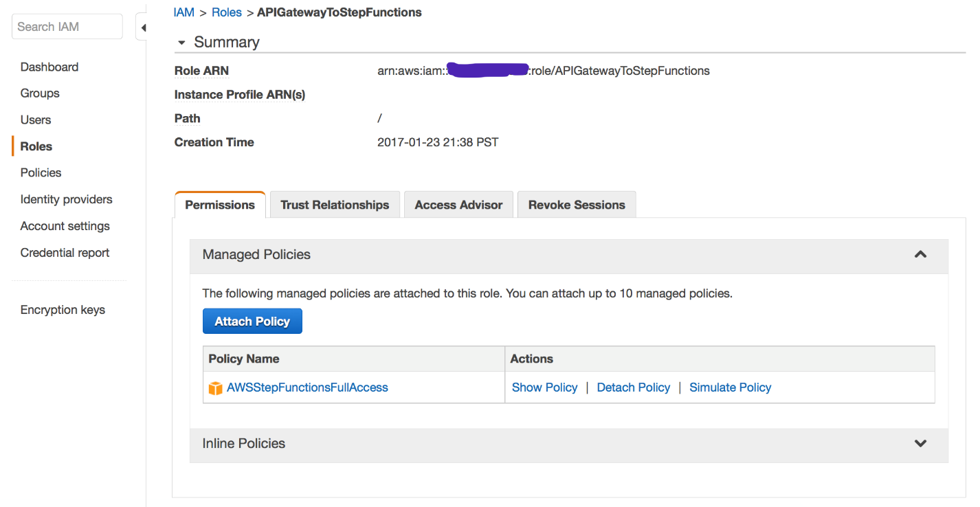
Task: Expand the Inline Policies section chevron
Action: pyautogui.click(x=920, y=443)
